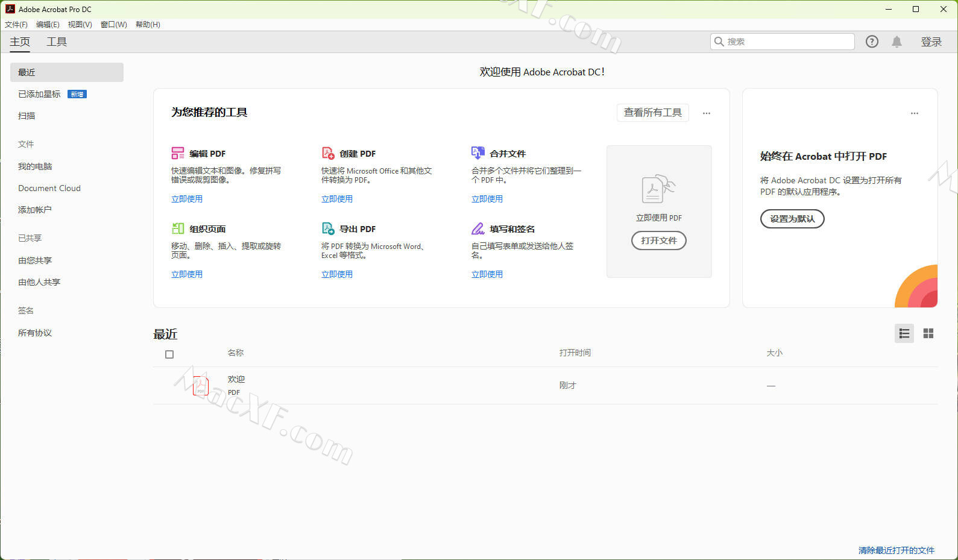Click the PDF drop-area document icon
Screen dimensions: 958x560
[x=658, y=189]
